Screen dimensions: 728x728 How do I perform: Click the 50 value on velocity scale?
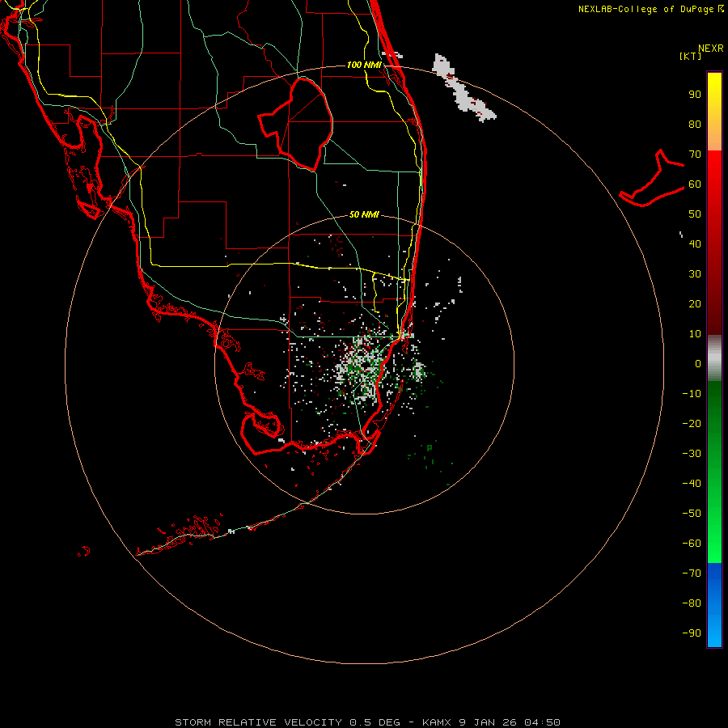(x=695, y=214)
